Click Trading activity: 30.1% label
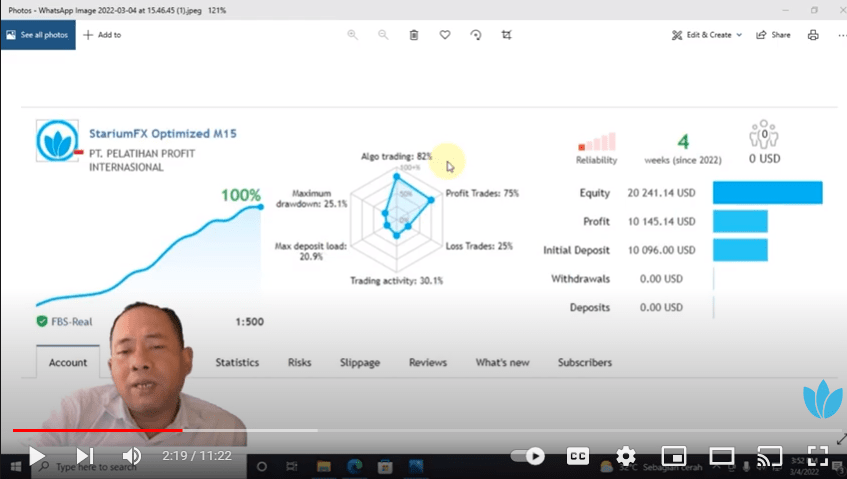This screenshot has width=847, height=479. pos(396,280)
